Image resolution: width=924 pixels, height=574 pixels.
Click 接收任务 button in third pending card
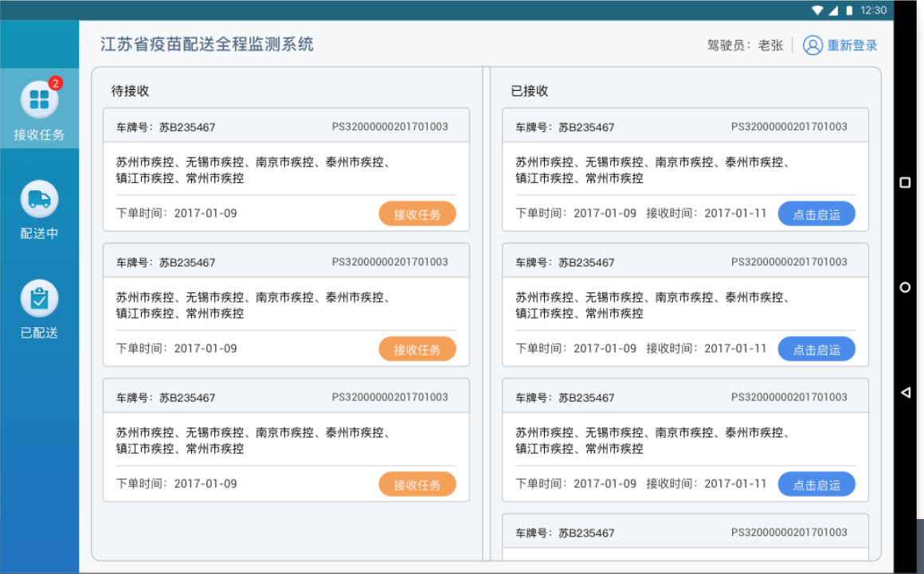417,485
